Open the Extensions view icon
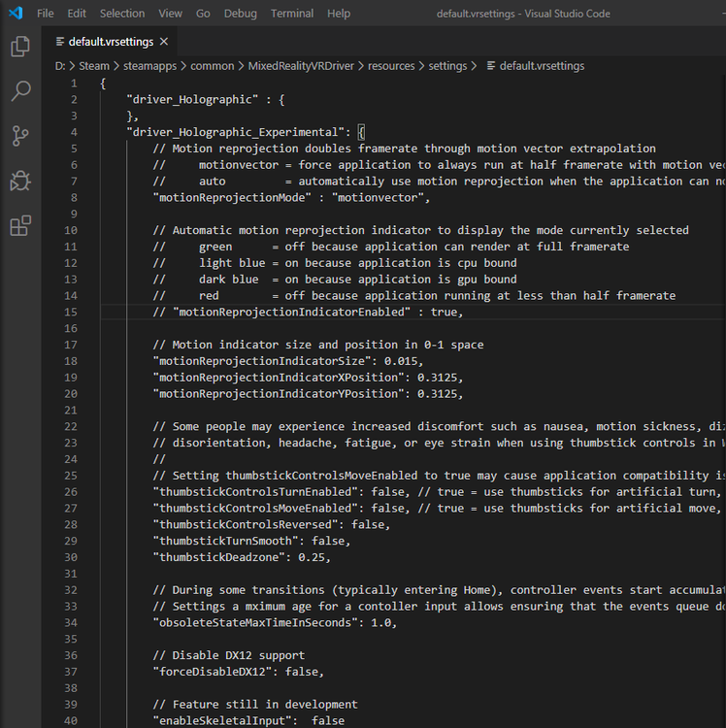This screenshot has width=726, height=728. 19,226
